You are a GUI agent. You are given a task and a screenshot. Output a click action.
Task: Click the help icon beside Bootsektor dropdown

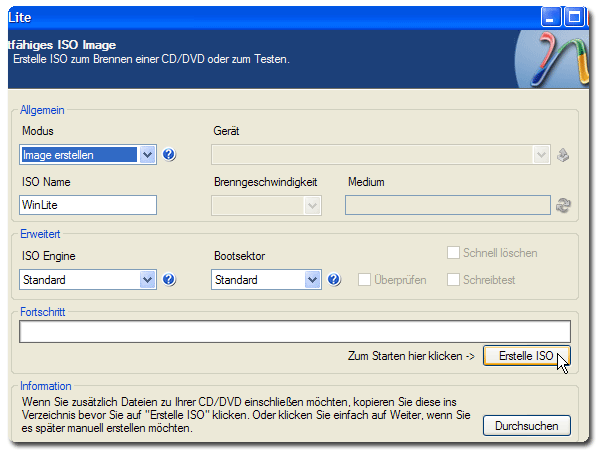pos(334,280)
